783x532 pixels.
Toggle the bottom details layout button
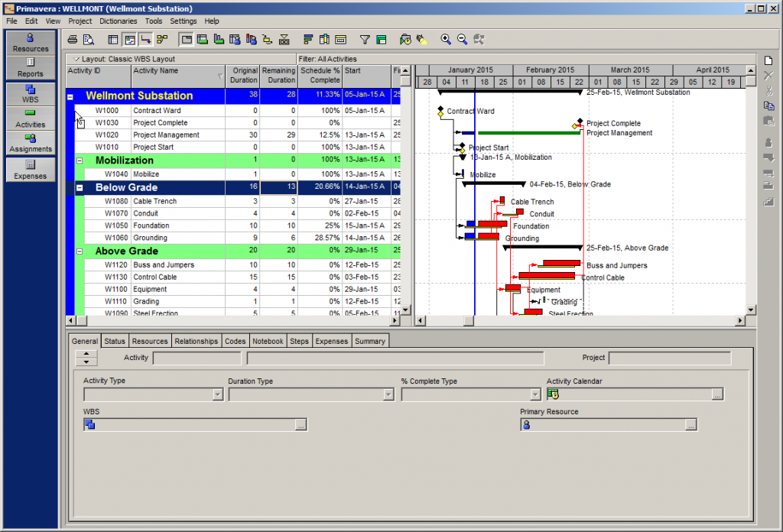coord(186,39)
